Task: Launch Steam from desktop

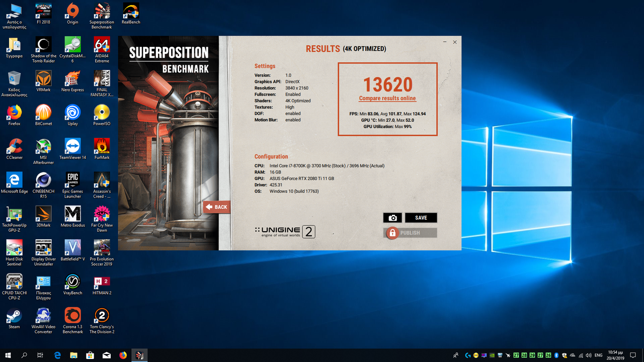Action: [x=15, y=317]
